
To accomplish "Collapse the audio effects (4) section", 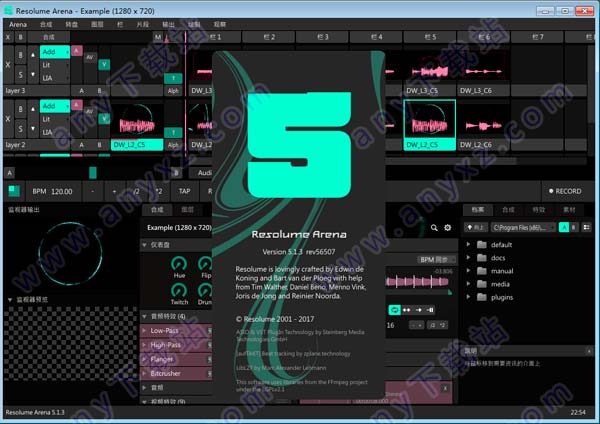I will (145, 316).
